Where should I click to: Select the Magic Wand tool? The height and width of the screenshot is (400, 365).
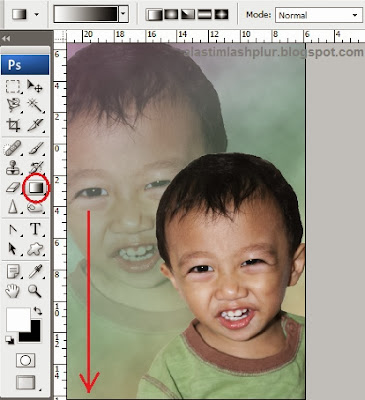(x=35, y=105)
